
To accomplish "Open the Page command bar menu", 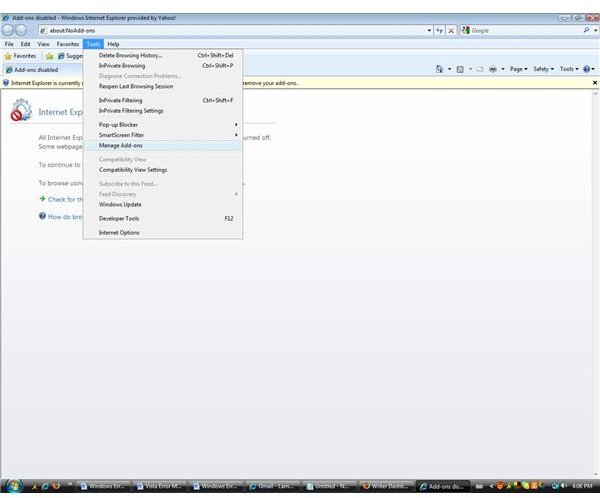I will point(518,69).
